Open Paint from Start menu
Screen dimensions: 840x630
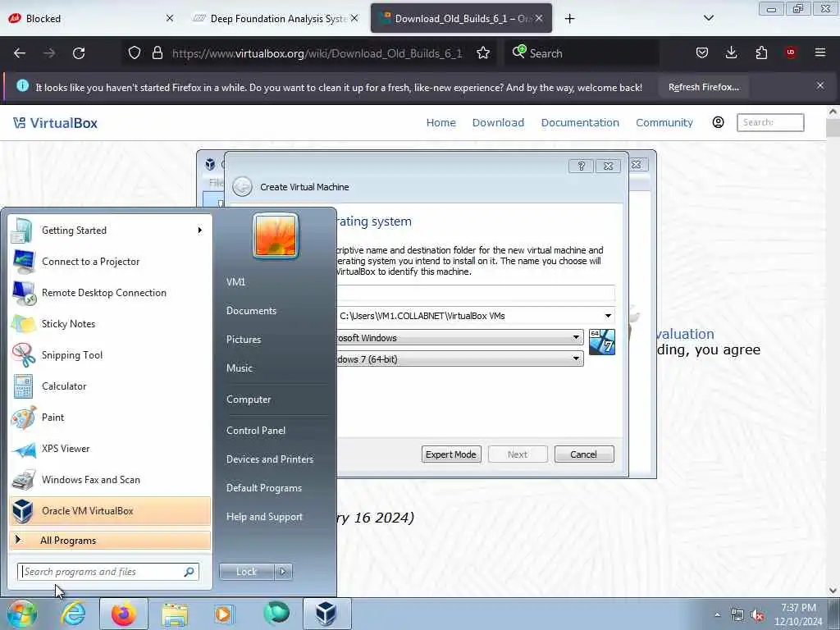point(110,418)
